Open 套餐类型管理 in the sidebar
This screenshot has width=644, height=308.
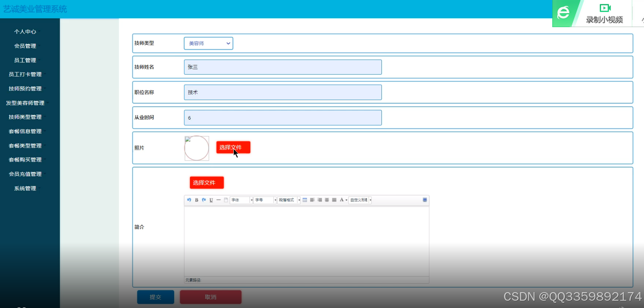point(25,145)
